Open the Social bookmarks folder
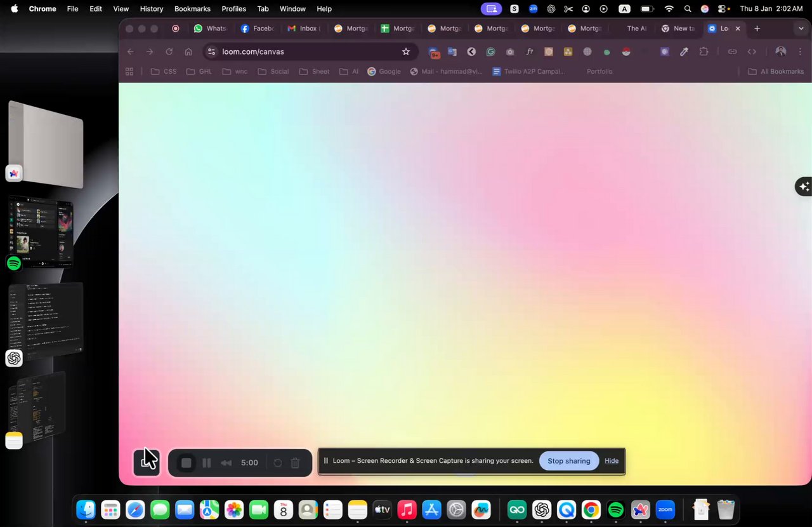The width and height of the screenshot is (812, 527). [x=273, y=72]
